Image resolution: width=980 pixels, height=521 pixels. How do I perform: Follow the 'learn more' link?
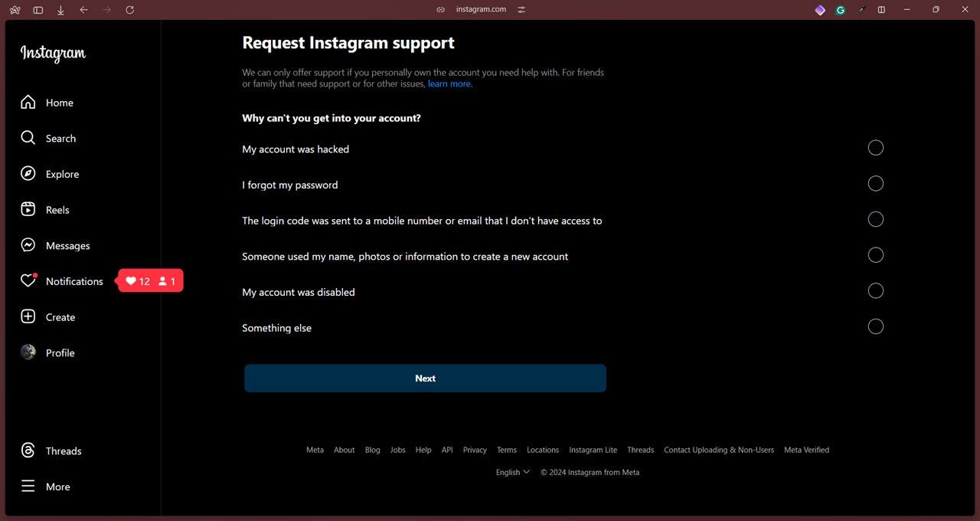coord(449,84)
